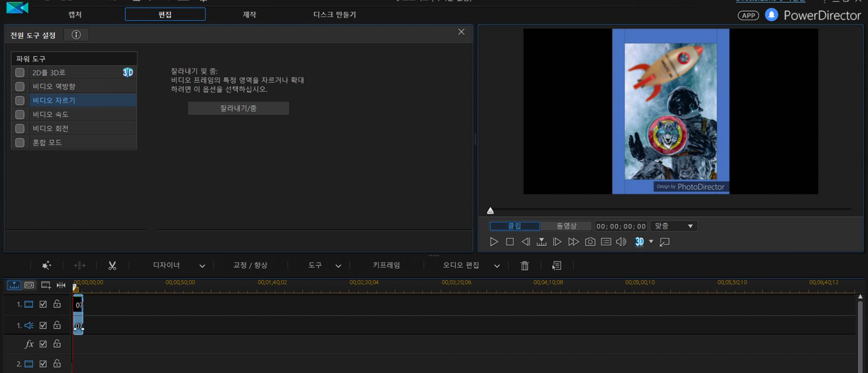Enable video speed checkbox
This screenshot has height=373, width=868.
click(20, 114)
